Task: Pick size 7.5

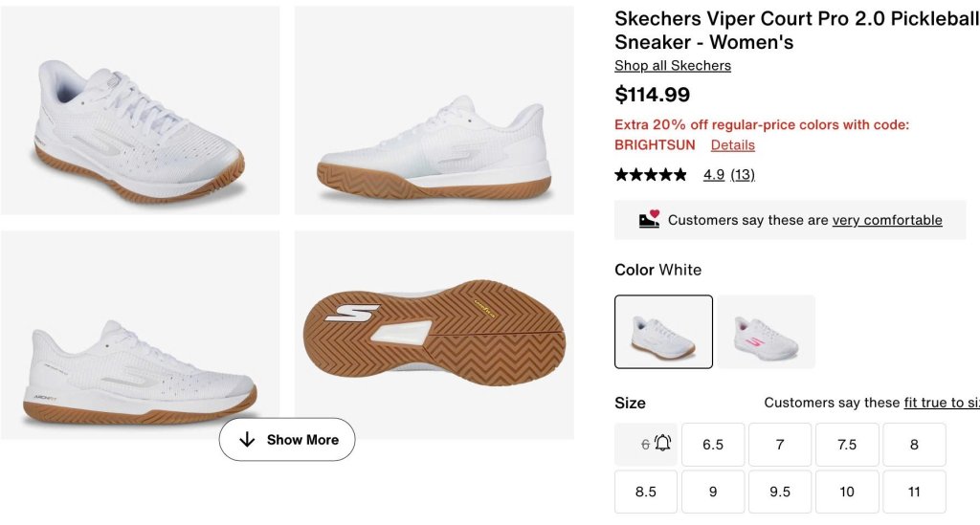Action: [x=847, y=445]
